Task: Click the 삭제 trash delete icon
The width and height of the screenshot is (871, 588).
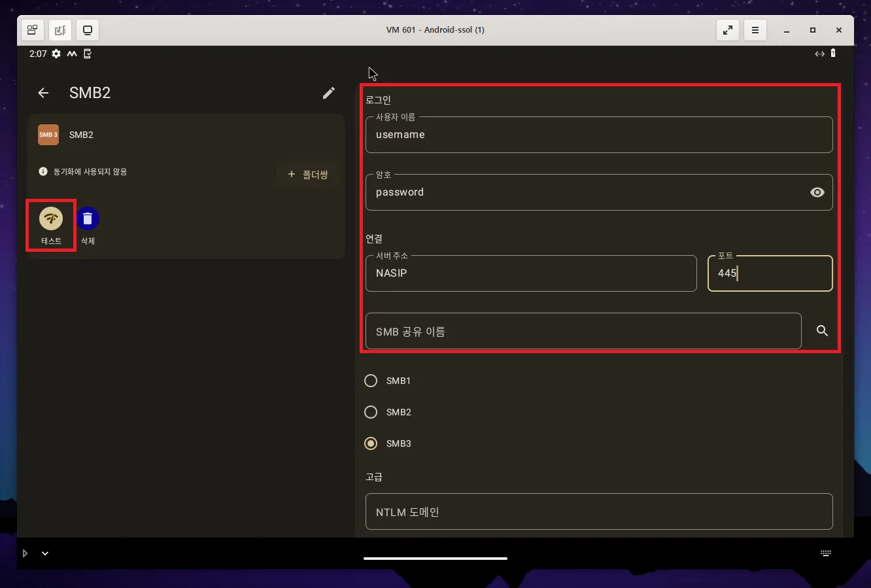Action: [x=88, y=218]
